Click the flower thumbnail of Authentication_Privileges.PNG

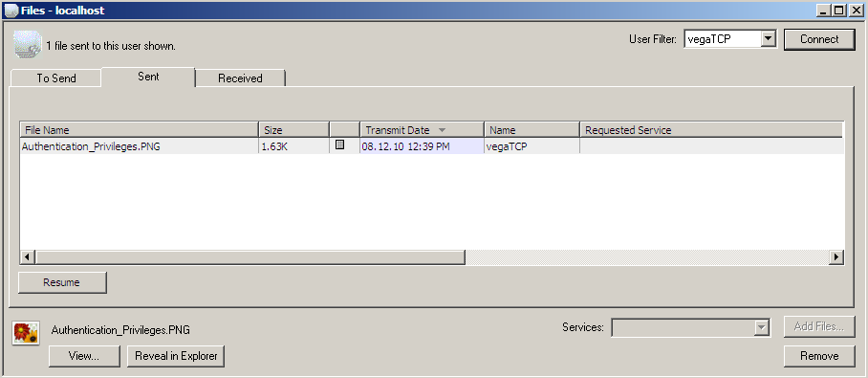[x=26, y=333]
